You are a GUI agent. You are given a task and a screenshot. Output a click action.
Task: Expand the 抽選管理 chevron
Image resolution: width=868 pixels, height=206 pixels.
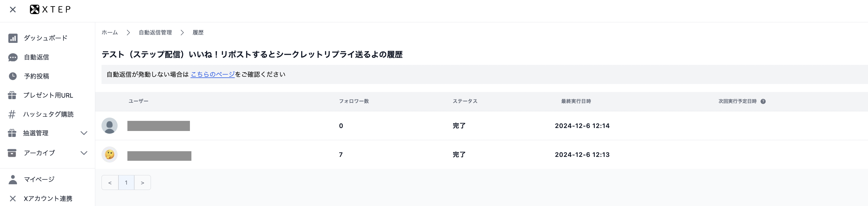[x=84, y=133]
